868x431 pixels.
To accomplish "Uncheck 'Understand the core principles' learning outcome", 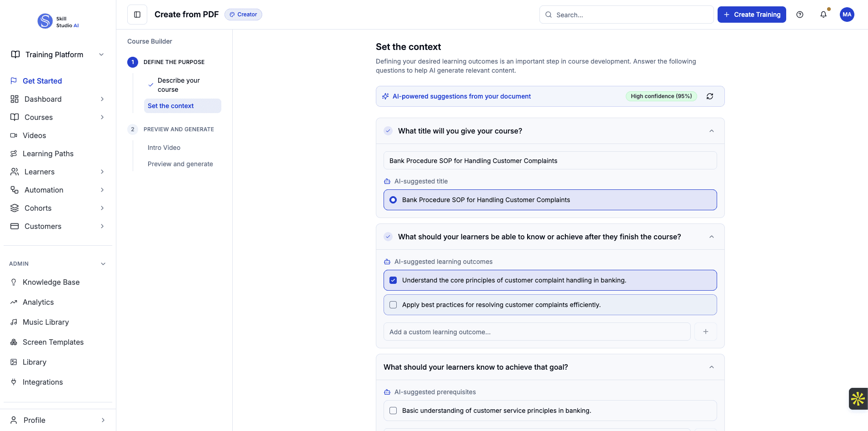I will pyautogui.click(x=393, y=280).
